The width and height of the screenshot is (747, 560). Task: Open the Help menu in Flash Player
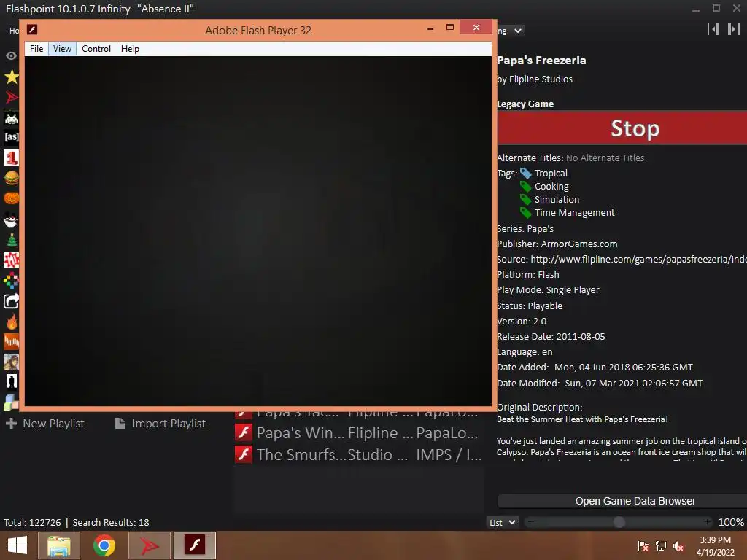130,49
